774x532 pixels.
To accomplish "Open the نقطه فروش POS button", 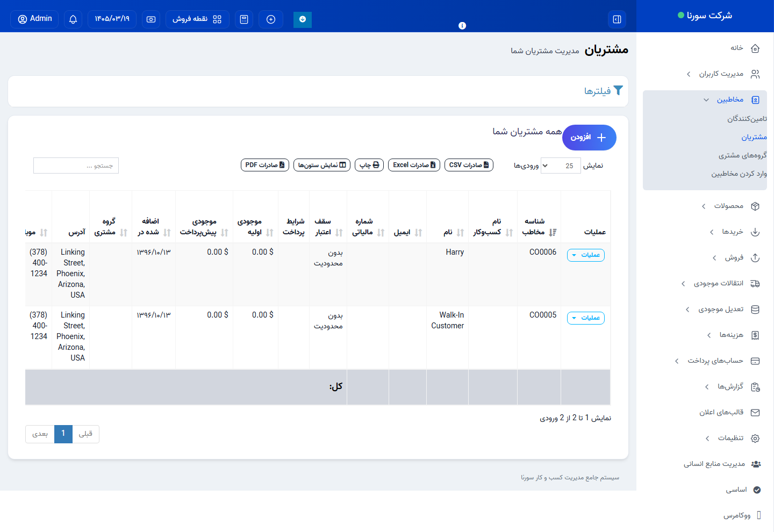I will (197, 19).
